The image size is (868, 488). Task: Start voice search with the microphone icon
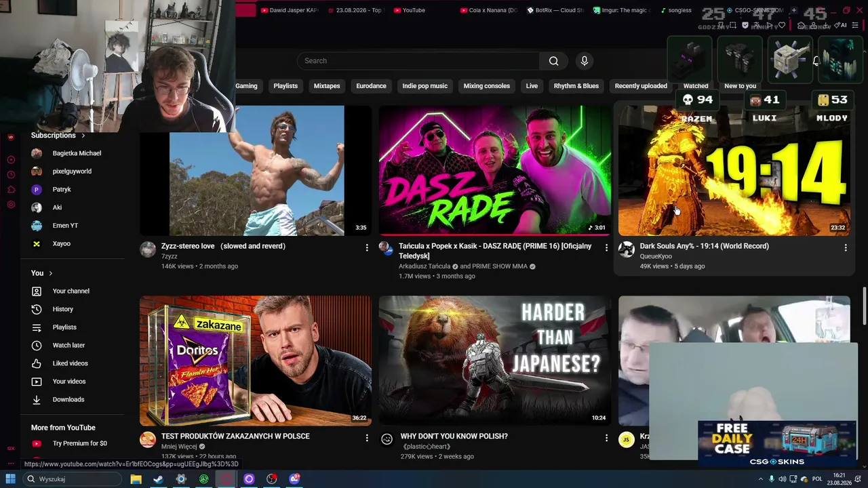coord(585,61)
